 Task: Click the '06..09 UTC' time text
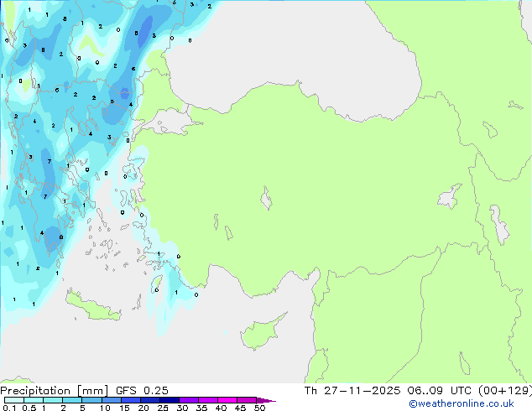pos(439,391)
